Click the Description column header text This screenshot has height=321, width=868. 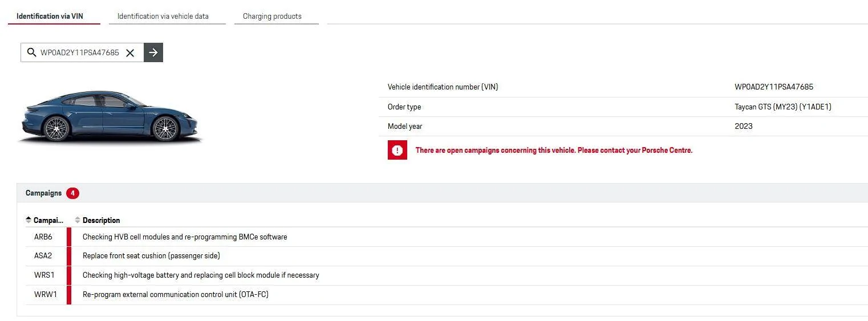[x=102, y=220]
